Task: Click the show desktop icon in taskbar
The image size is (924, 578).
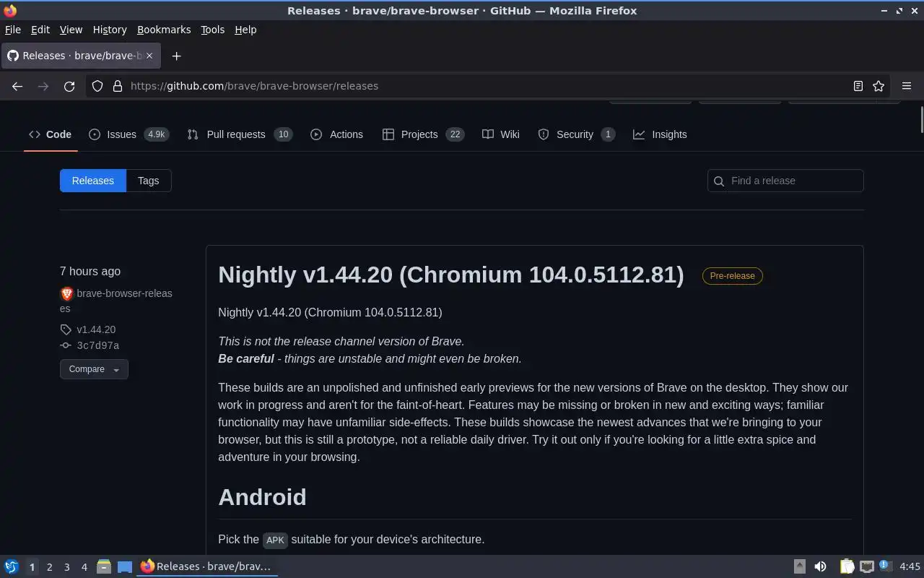Action: (125, 566)
